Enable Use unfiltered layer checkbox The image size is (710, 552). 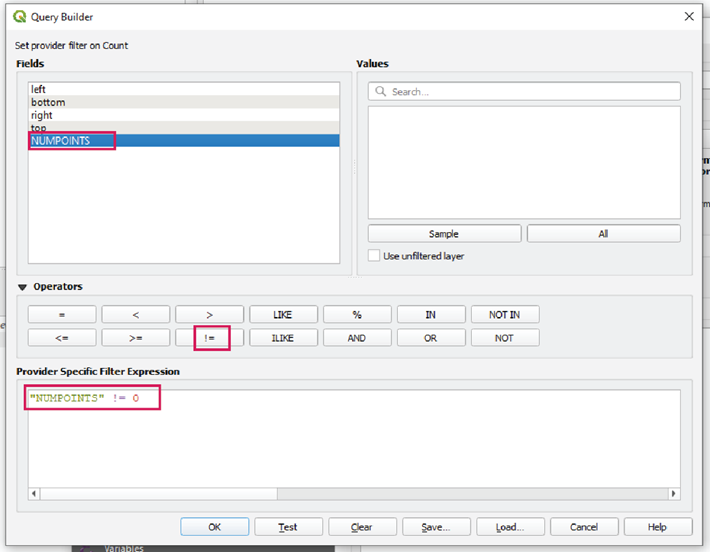point(375,256)
